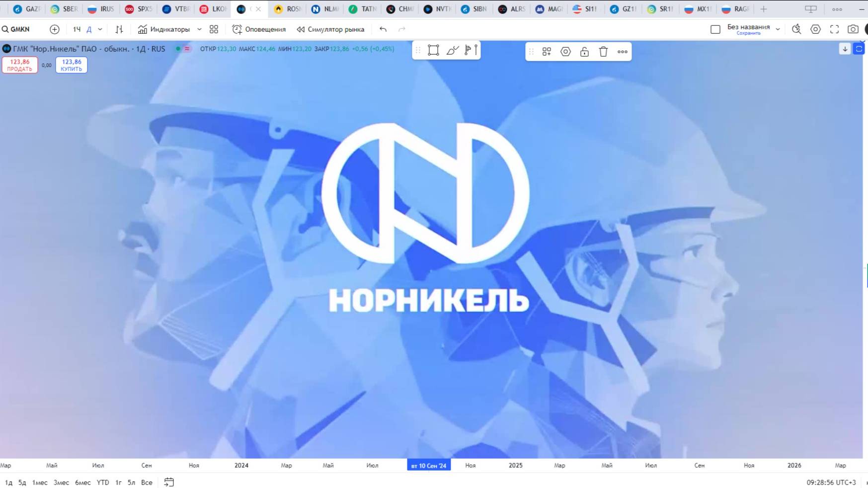Open a new tab with plus icon

(x=764, y=9)
